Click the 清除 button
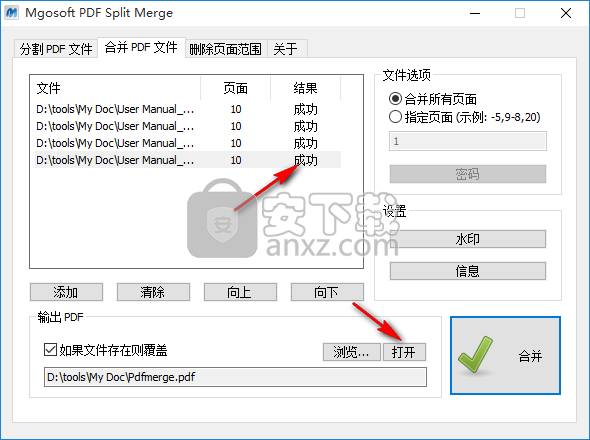Image resolution: width=590 pixels, height=440 pixels. point(153,292)
